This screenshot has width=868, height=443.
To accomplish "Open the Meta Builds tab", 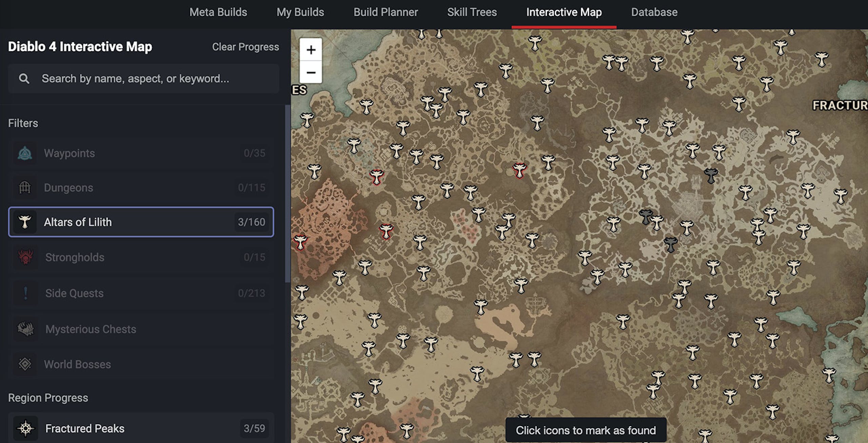I will 218,12.
